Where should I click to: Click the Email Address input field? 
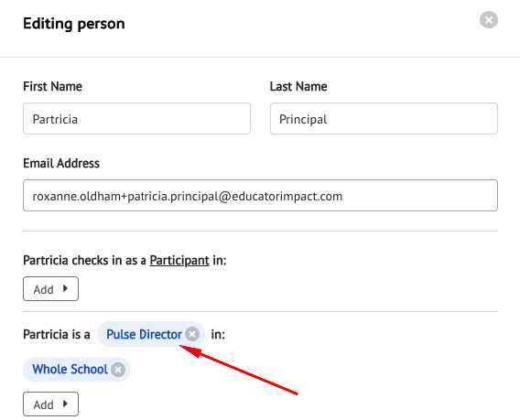click(260, 195)
